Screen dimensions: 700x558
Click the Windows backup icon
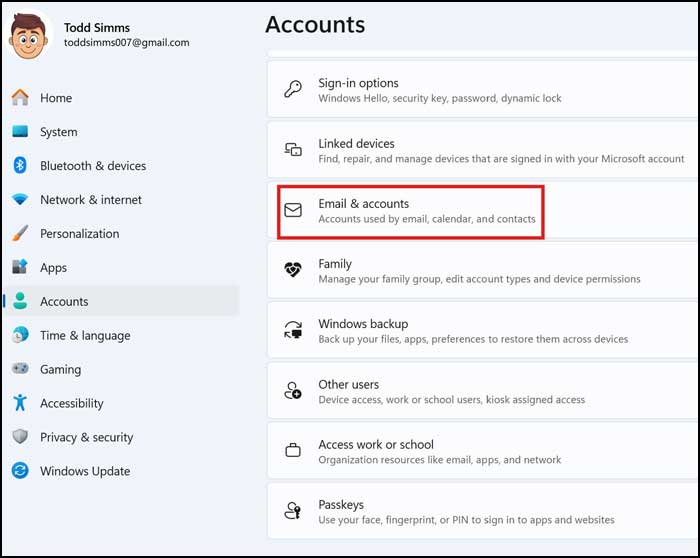click(x=293, y=330)
